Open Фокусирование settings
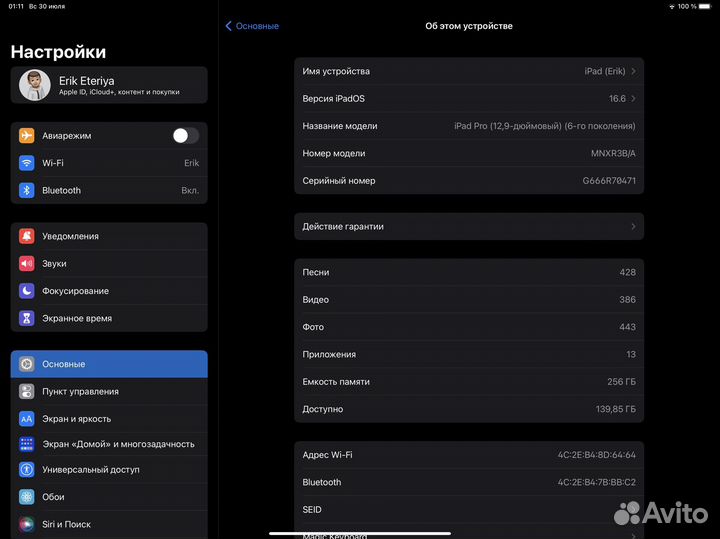The width and height of the screenshot is (720, 539). (x=109, y=291)
